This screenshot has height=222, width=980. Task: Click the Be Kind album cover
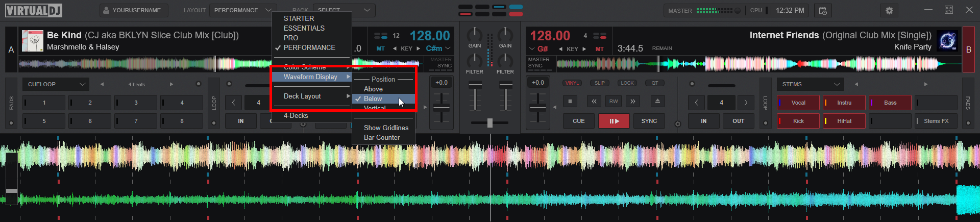[x=33, y=41]
